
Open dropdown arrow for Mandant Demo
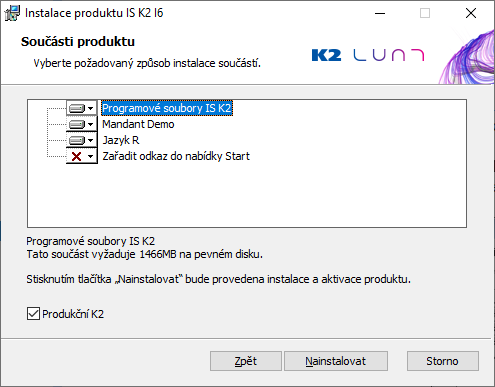pos(91,124)
